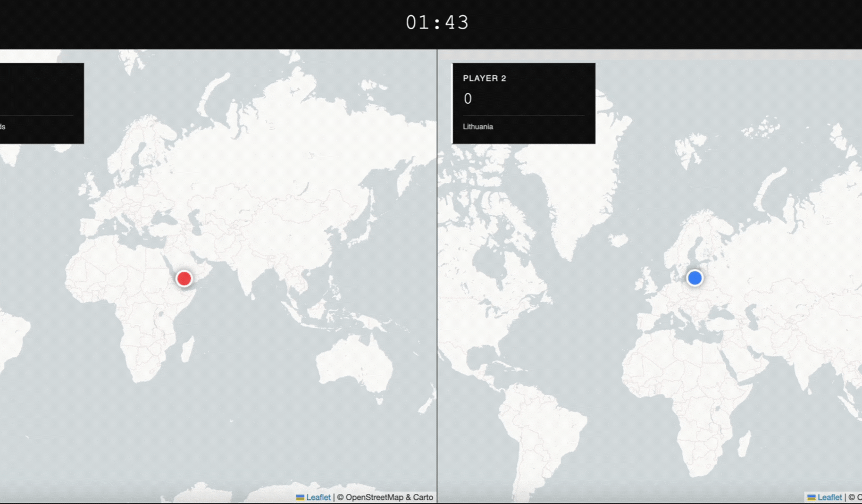Select the PLAYER 2 panel header
This screenshot has height=504, width=862.
pyautogui.click(x=483, y=78)
